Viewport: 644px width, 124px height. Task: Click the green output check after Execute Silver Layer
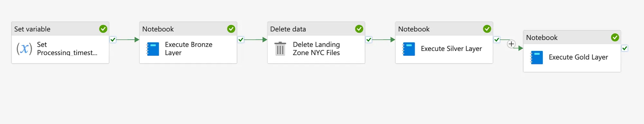click(x=497, y=39)
